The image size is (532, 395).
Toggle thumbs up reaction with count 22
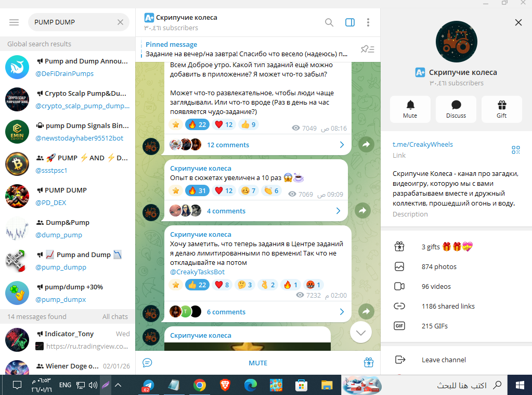pyautogui.click(x=197, y=285)
